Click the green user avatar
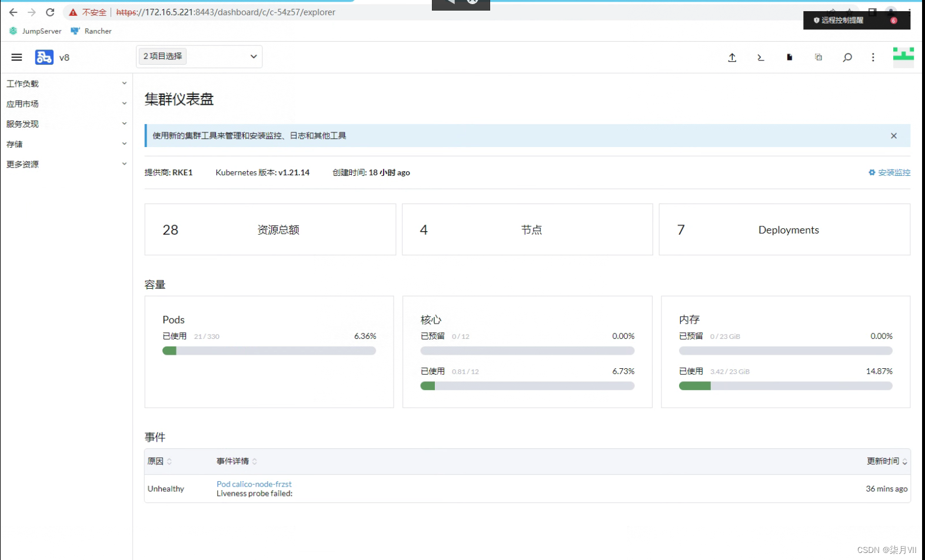Image resolution: width=925 pixels, height=560 pixels. click(903, 57)
